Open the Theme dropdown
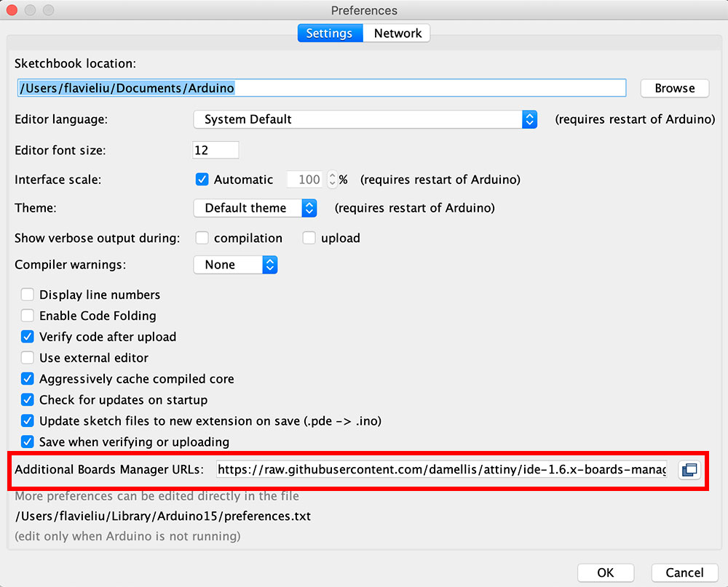 click(x=255, y=208)
